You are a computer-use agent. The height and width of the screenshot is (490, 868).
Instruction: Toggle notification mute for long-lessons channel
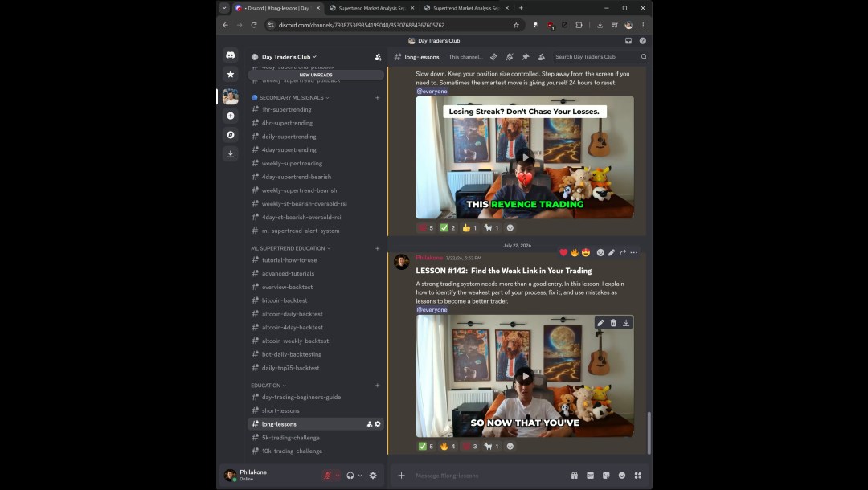[510, 57]
